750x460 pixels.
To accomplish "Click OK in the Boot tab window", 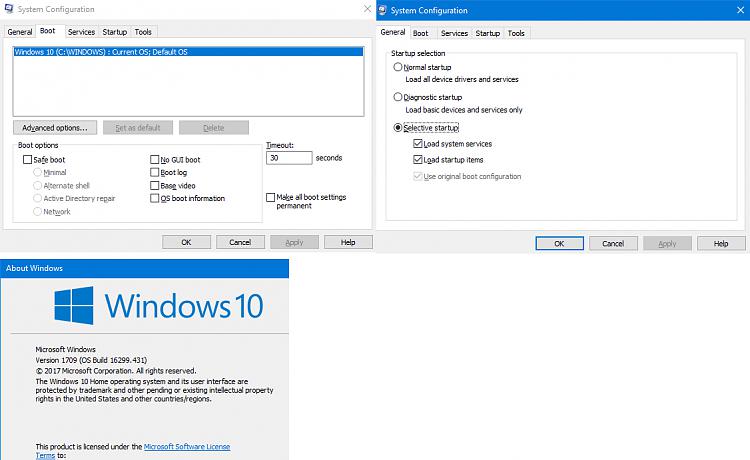I will click(187, 242).
